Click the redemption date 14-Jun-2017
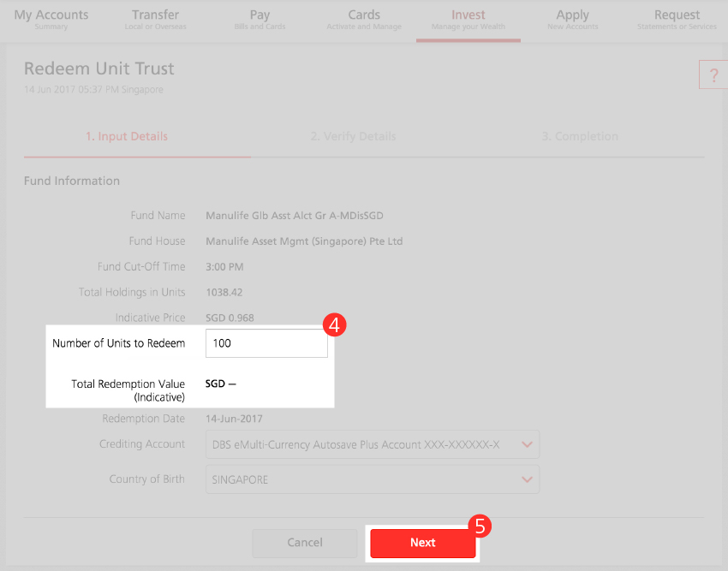This screenshot has width=728, height=571. click(234, 419)
